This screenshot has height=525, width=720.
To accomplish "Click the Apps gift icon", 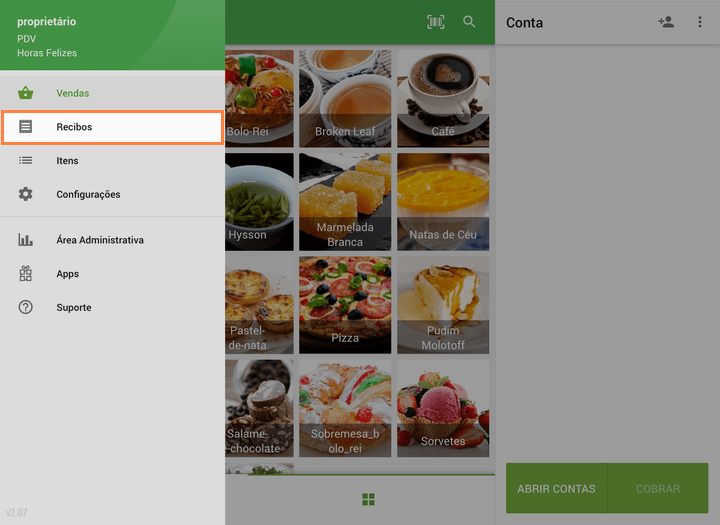I will [26, 273].
